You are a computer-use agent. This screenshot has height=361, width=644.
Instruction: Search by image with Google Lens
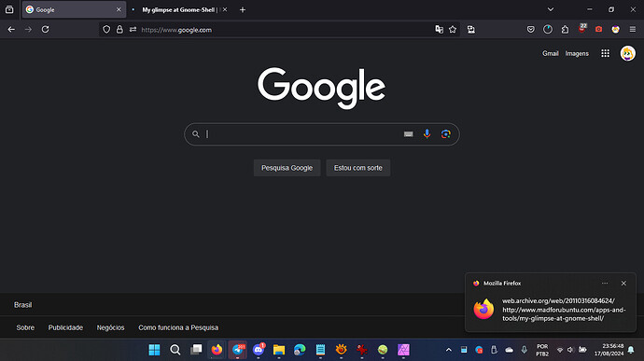click(x=445, y=134)
